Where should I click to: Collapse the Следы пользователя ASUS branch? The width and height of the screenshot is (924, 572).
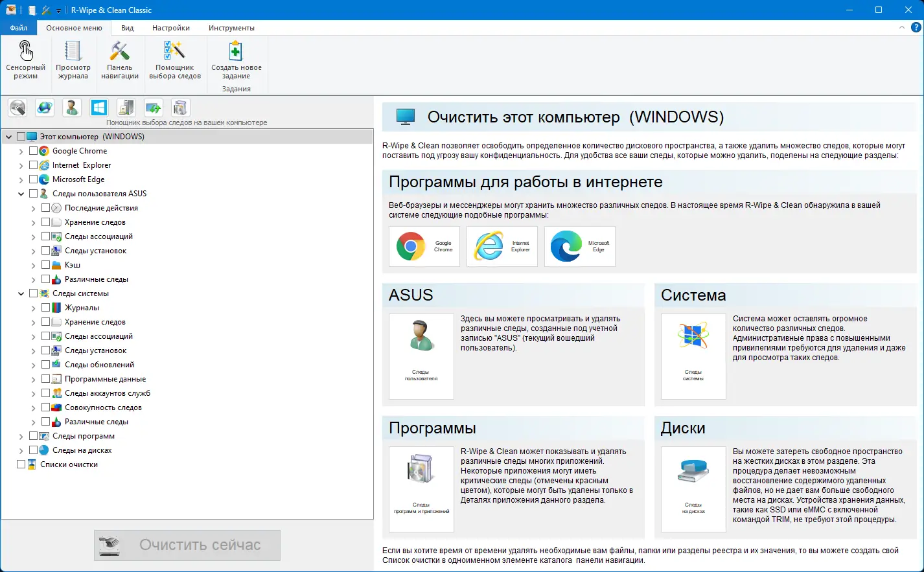(x=20, y=193)
